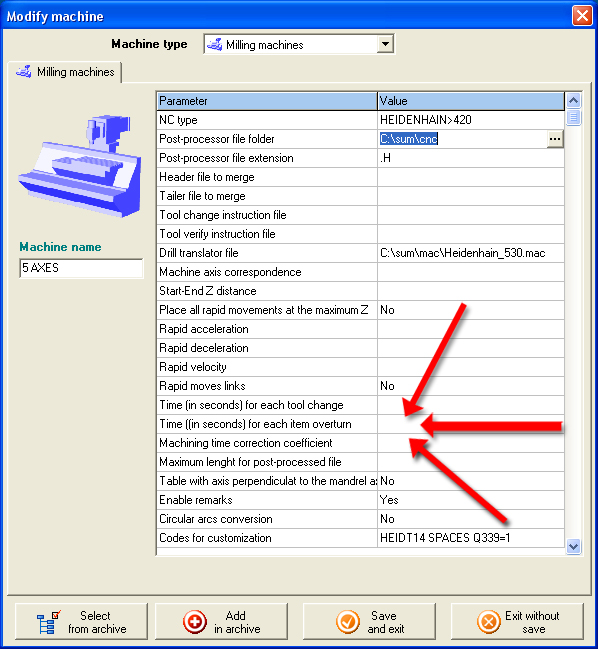Screen dimensions: 598x649
Task: Click the orange checkmark Save and exit icon
Action: click(x=348, y=622)
